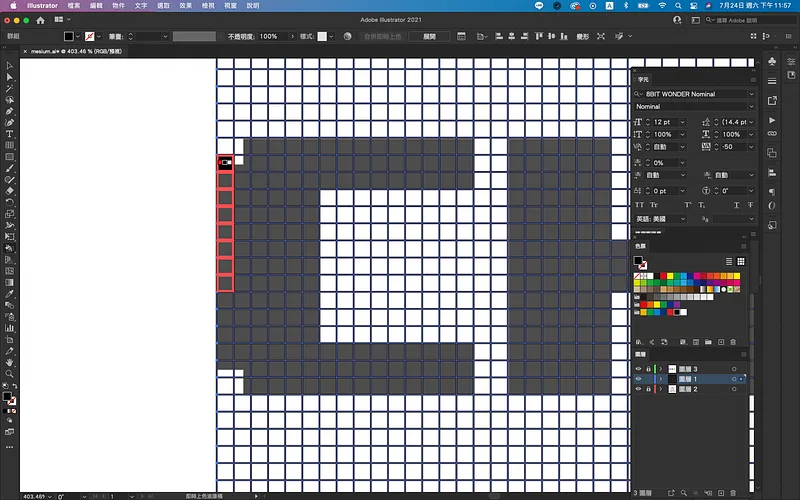800x500 pixels.
Task: Open font family dropdown 8BIT WONDER Nominal
Action: [x=751, y=94]
